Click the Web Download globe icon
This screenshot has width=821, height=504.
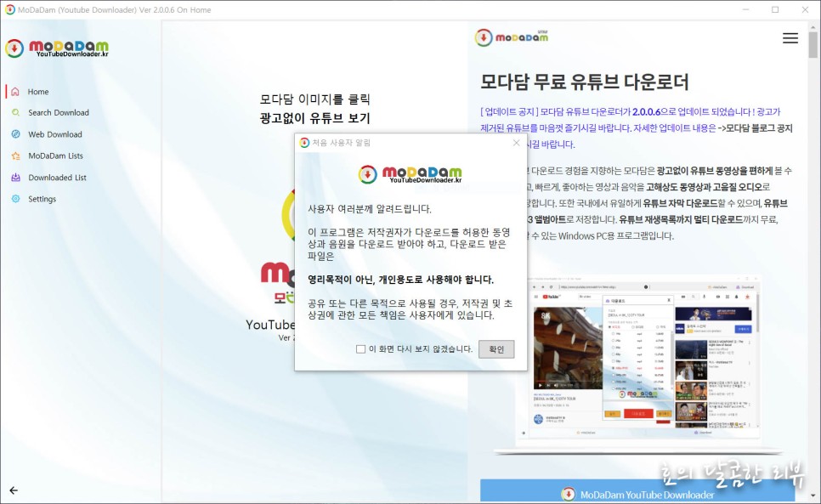[15, 133]
